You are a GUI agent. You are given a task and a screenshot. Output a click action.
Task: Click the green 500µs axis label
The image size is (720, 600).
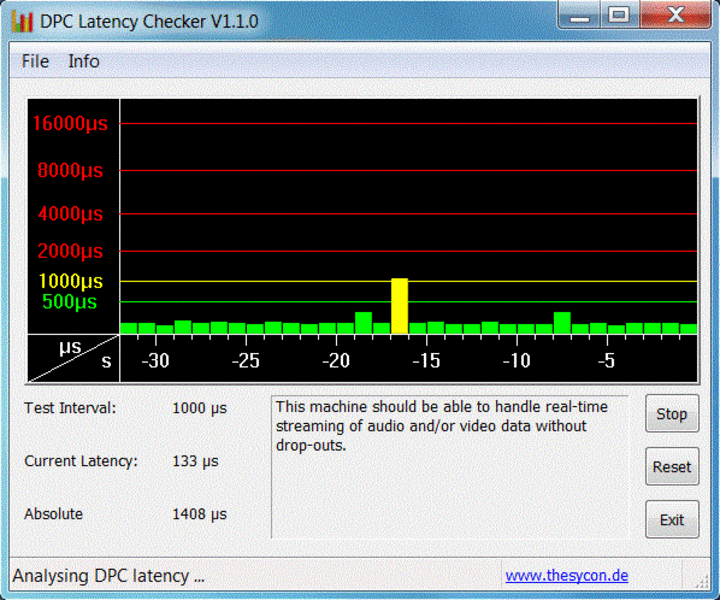click(x=69, y=302)
